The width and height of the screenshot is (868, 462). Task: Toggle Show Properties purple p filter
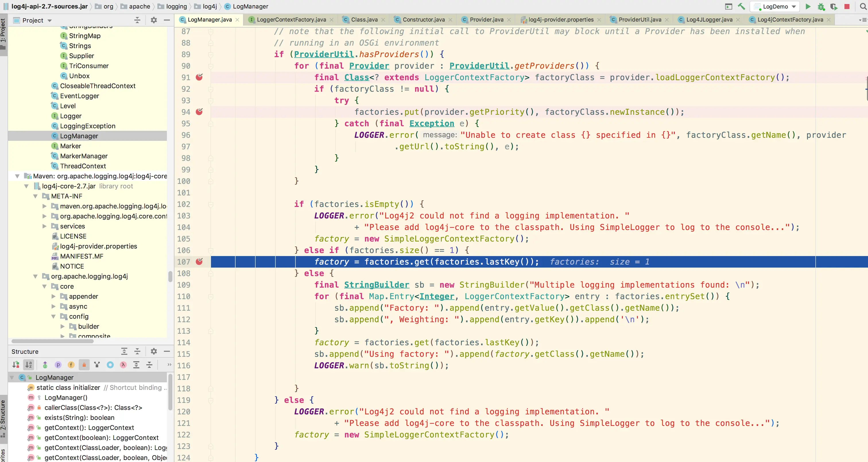58,365
